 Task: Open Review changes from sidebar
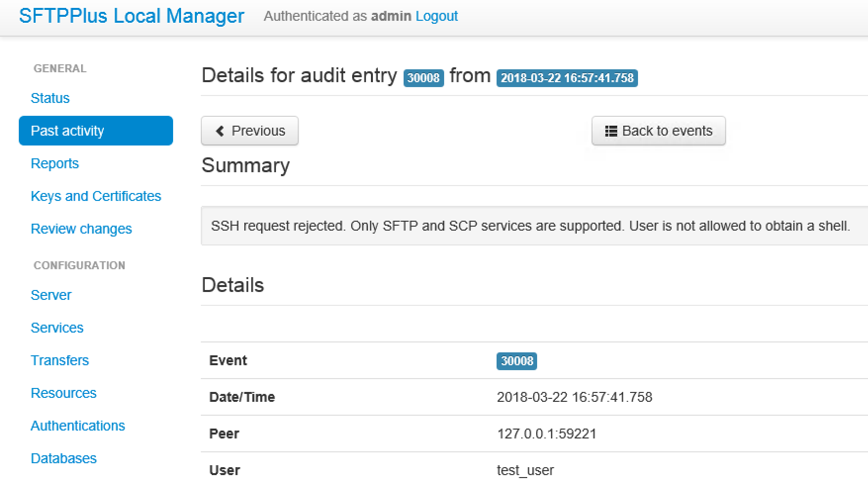pyautogui.click(x=81, y=229)
